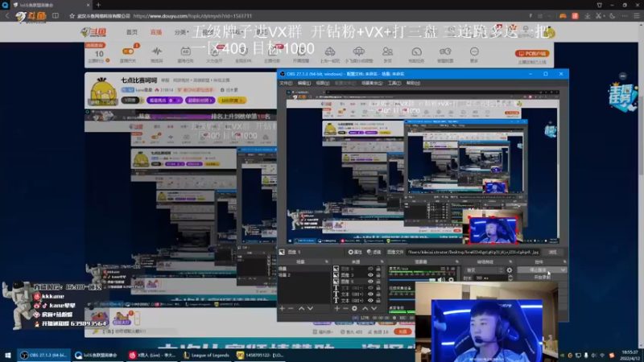
Task: Remove the selected source with the minus icon
Action: [x=345, y=308]
